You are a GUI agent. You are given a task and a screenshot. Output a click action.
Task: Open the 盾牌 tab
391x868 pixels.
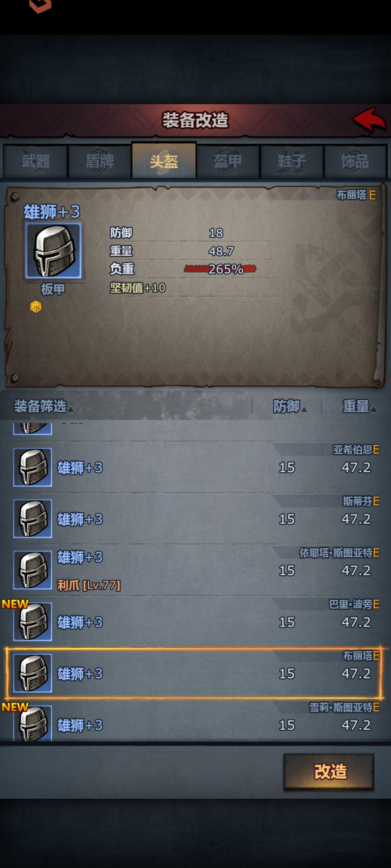(100, 161)
